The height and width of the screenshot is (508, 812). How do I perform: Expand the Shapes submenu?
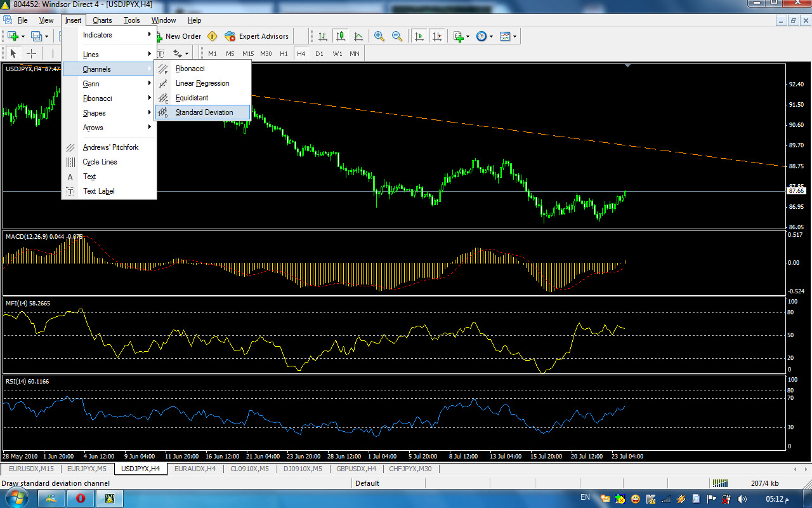click(109, 113)
